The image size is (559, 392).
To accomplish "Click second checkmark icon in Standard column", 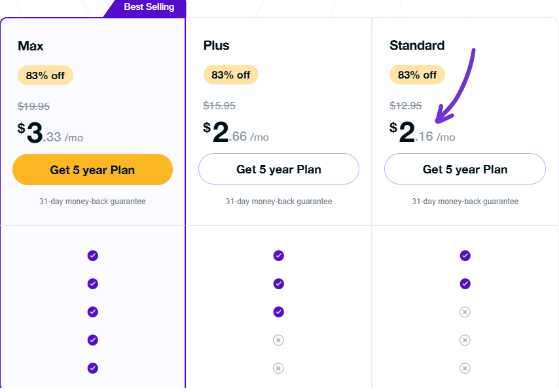I will [x=465, y=283].
